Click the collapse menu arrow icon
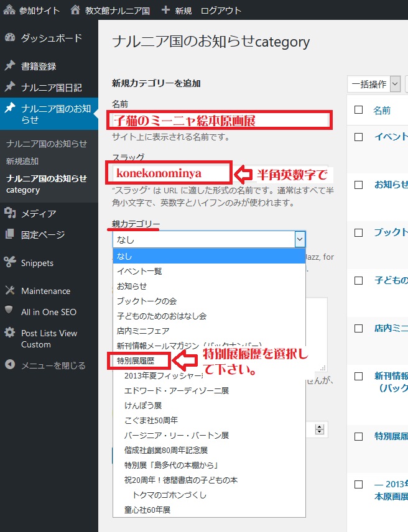The image size is (408, 532). [x=9, y=365]
